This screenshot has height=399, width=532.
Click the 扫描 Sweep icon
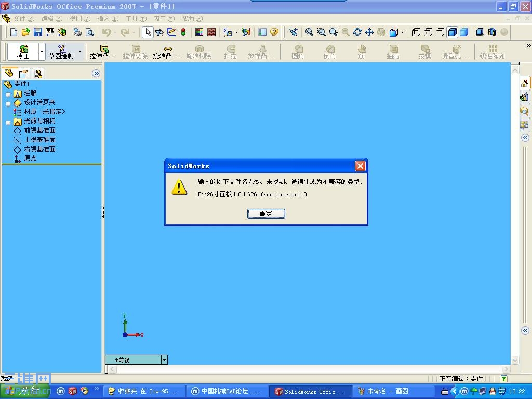[x=230, y=51]
